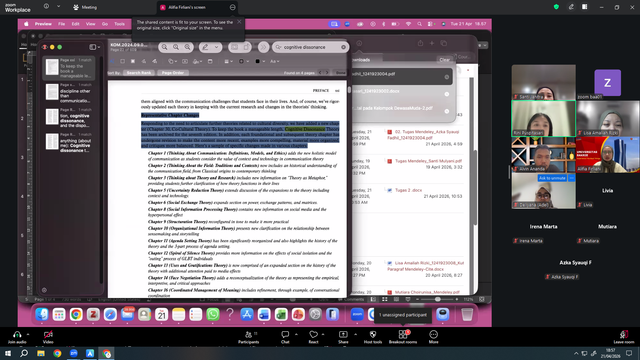Go to previous search result arrow
The image size is (640, 360).
click(320, 73)
